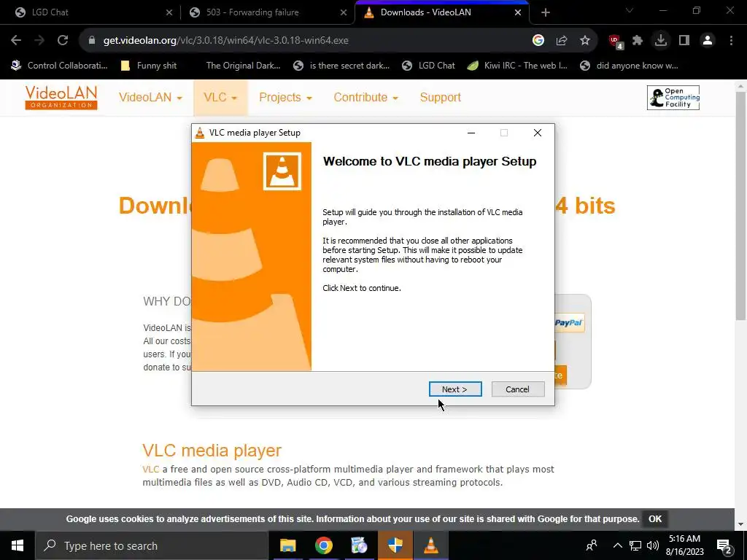
Task: Follow the orange VLC link in description
Action: coord(150,469)
